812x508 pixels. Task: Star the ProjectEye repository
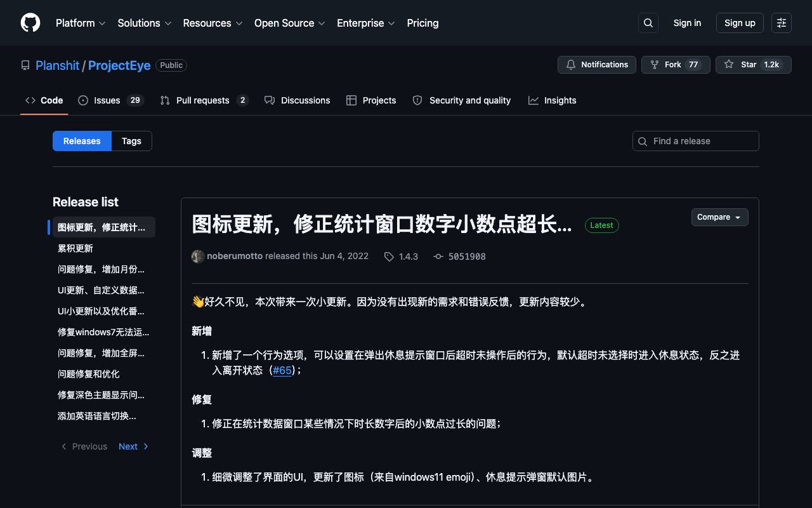click(754, 65)
